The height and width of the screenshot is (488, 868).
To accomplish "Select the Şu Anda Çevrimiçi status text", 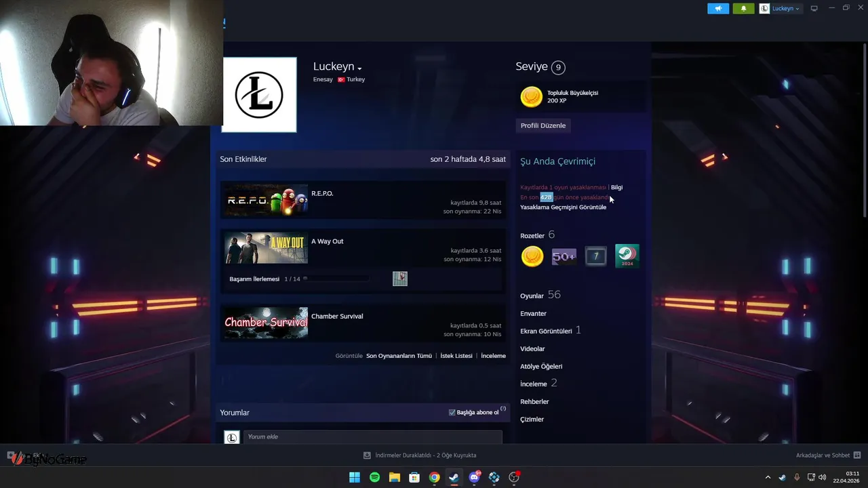I will point(557,161).
